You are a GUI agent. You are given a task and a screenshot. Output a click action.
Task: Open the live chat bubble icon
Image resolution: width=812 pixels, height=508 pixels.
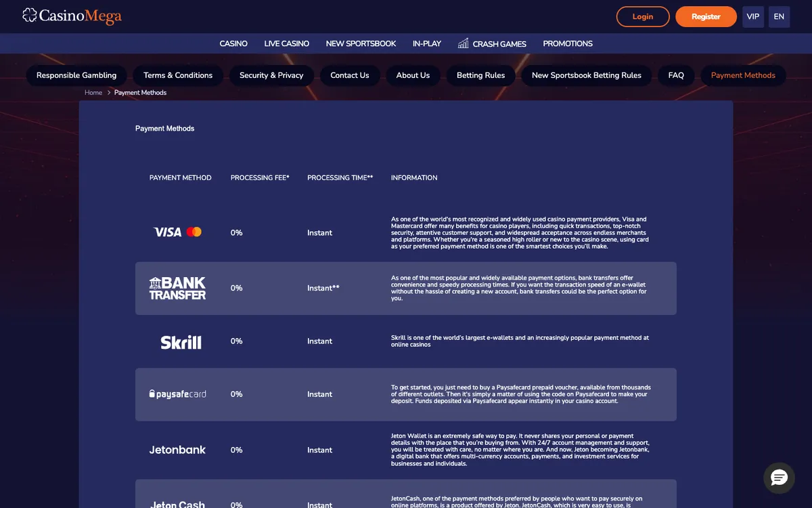tap(779, 478)
